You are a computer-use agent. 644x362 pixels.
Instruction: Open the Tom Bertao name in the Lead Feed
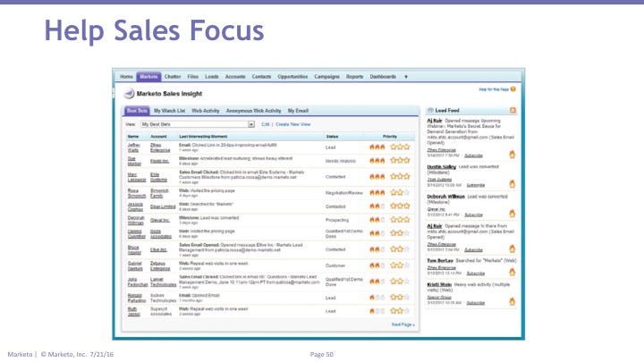(440, 261)
